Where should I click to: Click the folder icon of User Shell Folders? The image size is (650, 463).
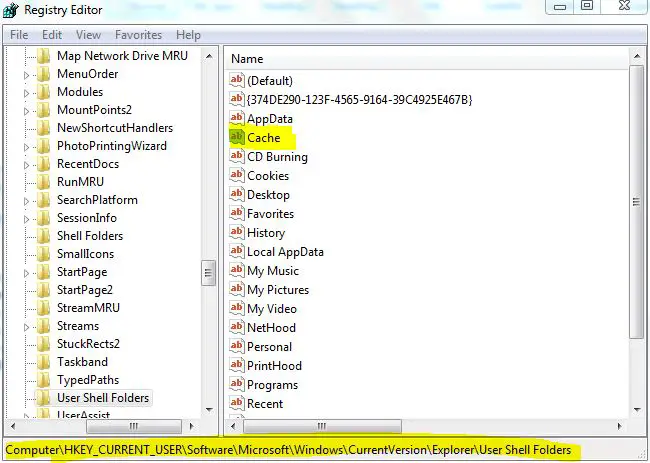[x=43, y=398]
